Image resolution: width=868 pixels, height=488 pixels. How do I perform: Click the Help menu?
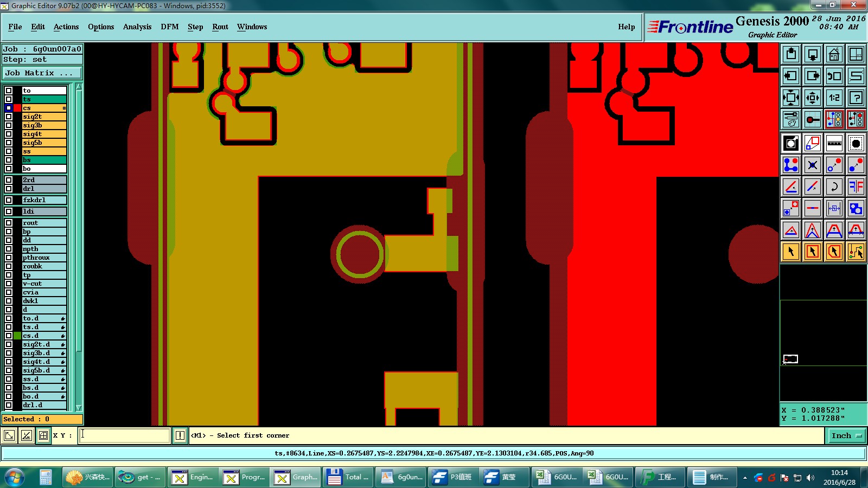point(627,27)
